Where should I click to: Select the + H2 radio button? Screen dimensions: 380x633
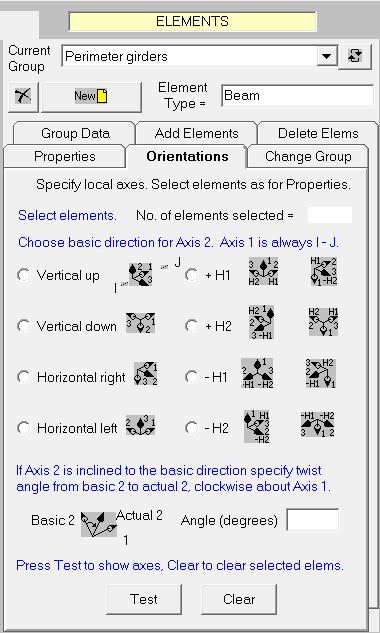pos(191,326)
